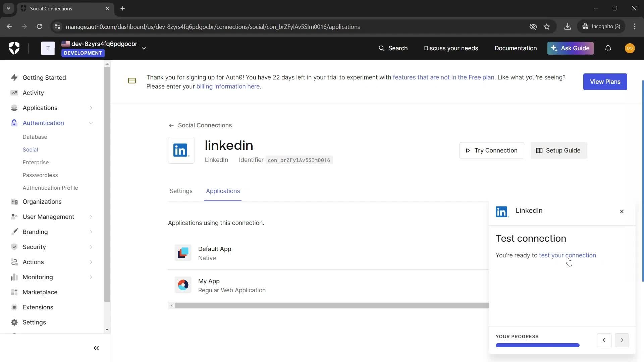644x362 pixels.
Task: Click Discuss your needs
Action: coord(451,48)
